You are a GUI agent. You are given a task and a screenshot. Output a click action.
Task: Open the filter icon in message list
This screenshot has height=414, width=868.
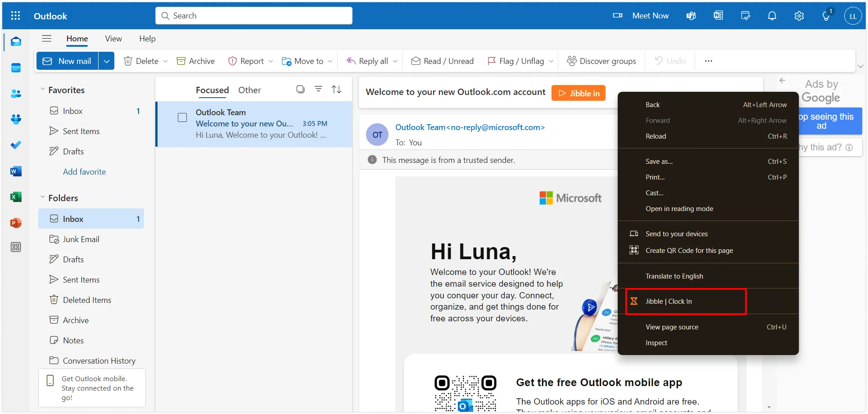coord(318,89)
